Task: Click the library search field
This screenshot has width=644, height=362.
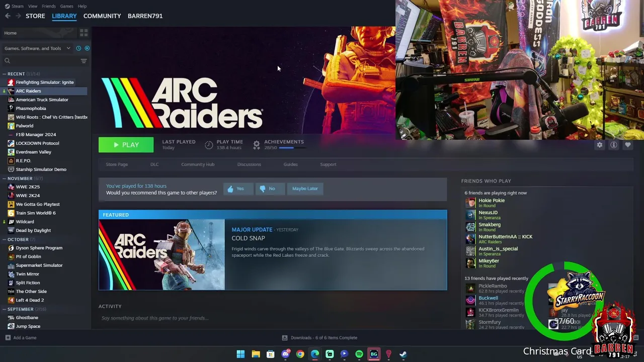Action: (41, 61)
